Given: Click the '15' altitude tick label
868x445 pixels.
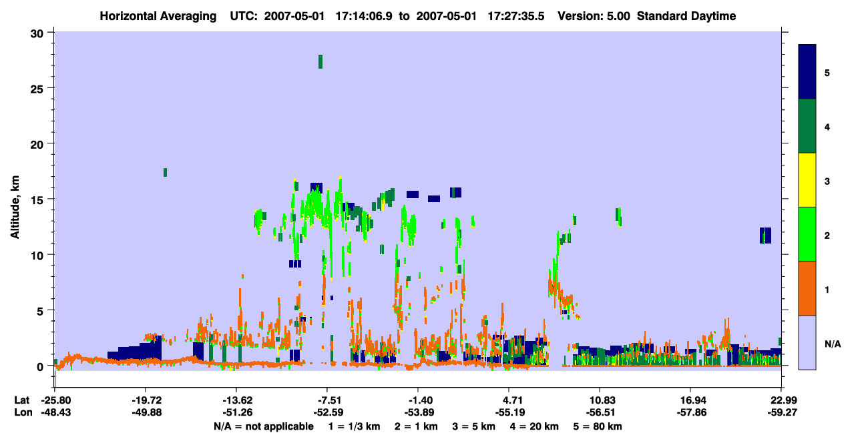Looking at the screenshot, I should click(38, 199).
